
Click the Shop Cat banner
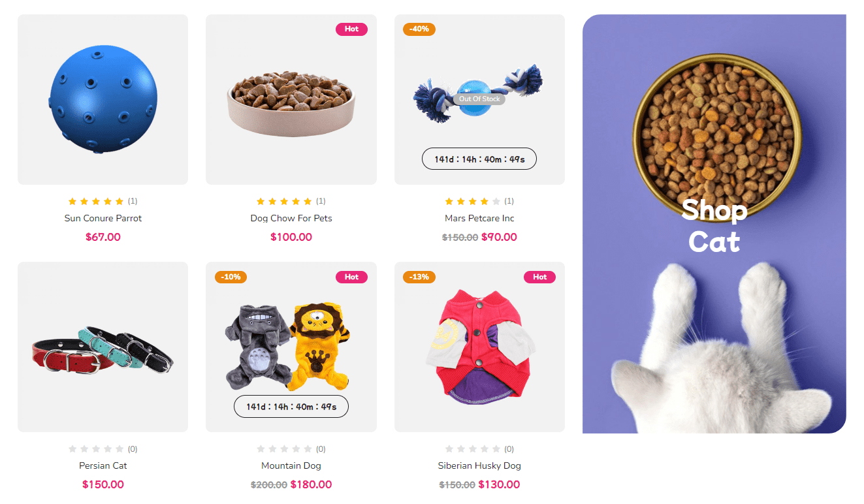pyautogui.click(x=714, y=224)
